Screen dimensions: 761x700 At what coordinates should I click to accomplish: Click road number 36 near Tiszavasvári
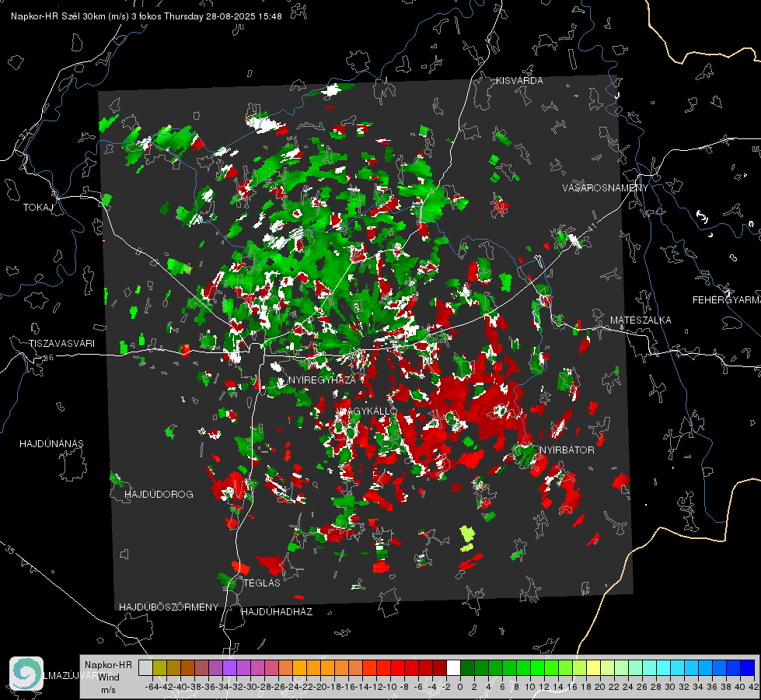point(48,358)
